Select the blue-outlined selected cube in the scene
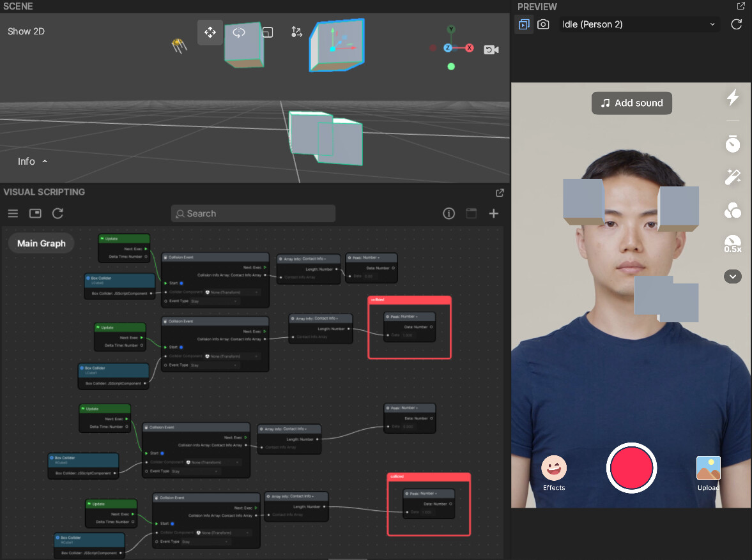The width and height of the screenshot is (752, 560). (337, 46)
